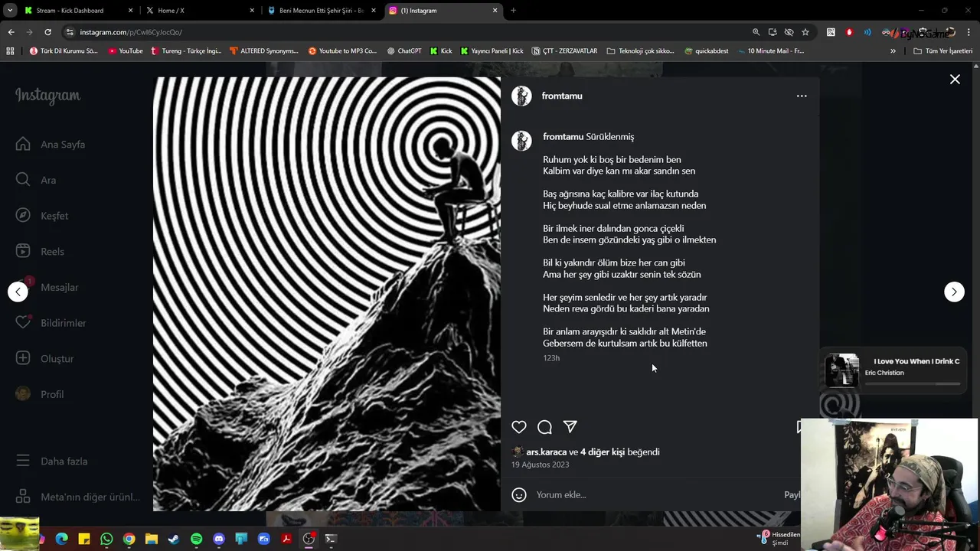Open the emoji picker for comments

[519, 494]
